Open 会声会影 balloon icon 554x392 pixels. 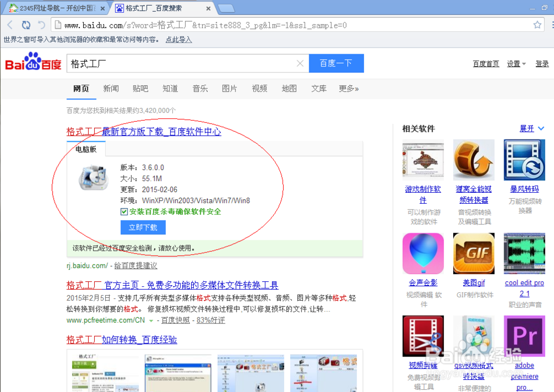point(423,253)
